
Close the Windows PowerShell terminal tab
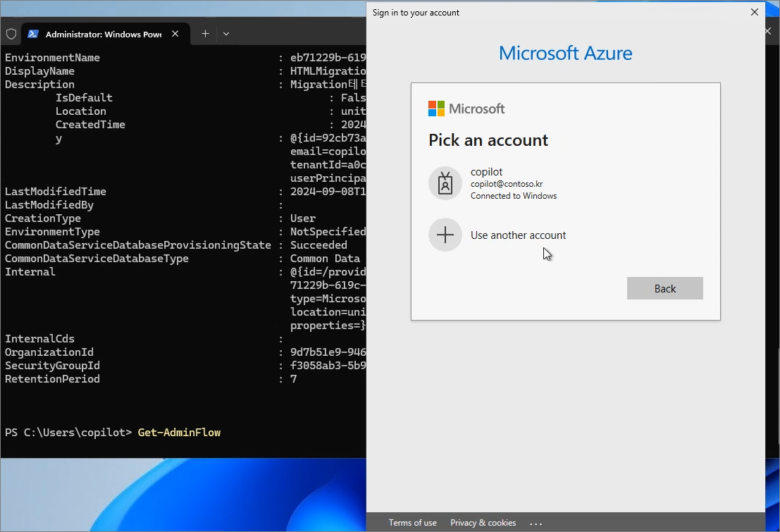coord(175,34)
